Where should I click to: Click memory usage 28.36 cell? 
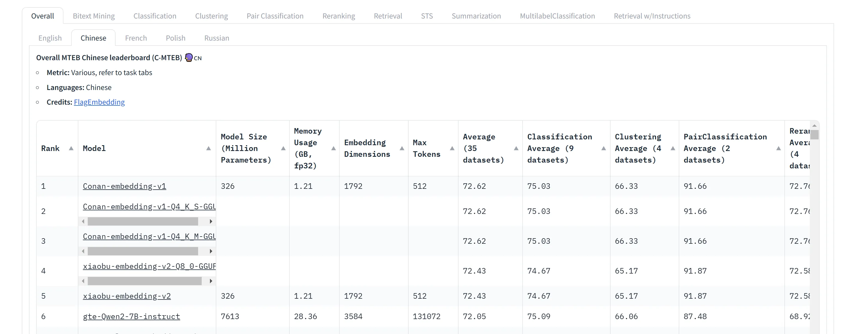click(x=305, y=317)
